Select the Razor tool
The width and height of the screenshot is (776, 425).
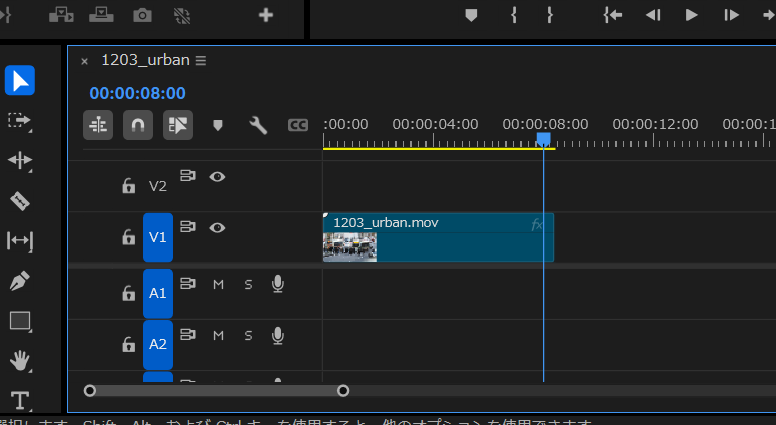(x=20, y=201)
